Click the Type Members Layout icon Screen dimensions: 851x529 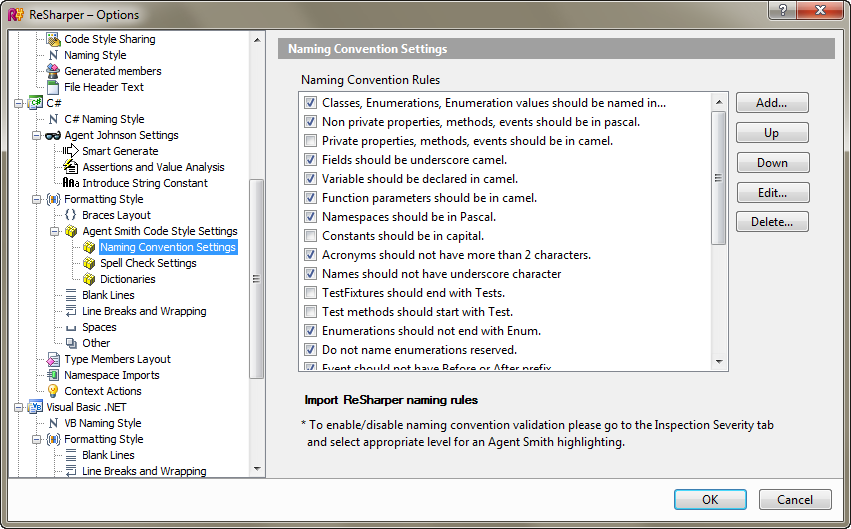(53, 359)
